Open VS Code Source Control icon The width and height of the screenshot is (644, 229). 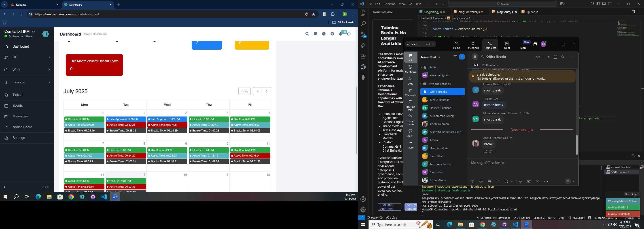363,35
